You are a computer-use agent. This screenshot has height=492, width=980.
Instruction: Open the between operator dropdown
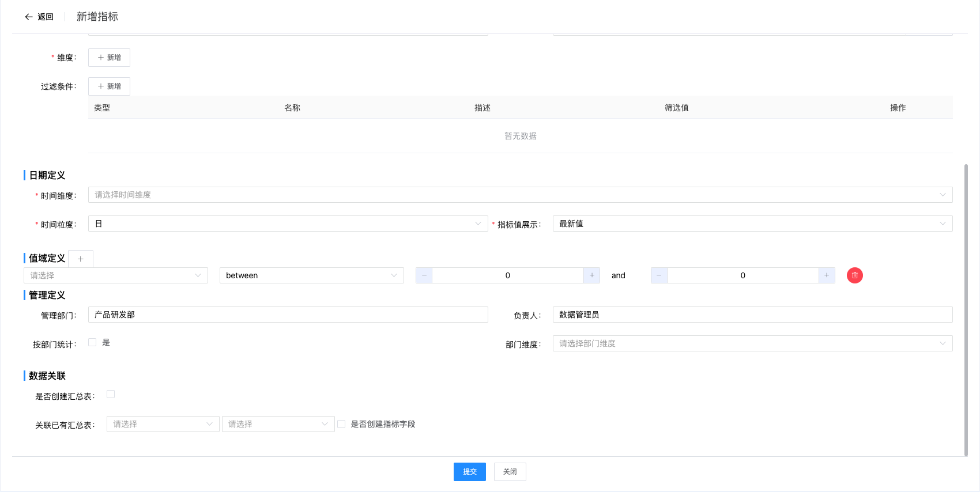click(311, 275)
